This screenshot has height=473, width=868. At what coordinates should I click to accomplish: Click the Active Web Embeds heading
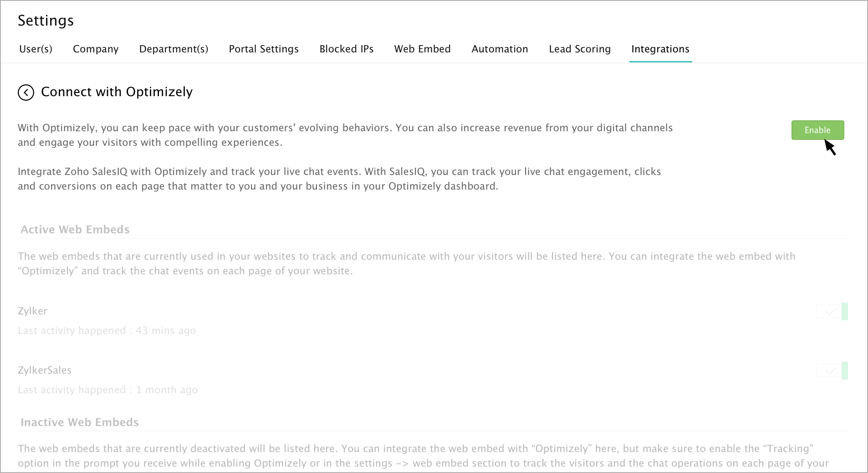[75, 229]
